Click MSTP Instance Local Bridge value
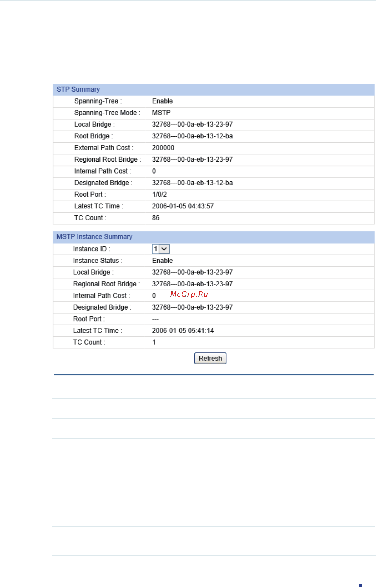 pos(192,272)
